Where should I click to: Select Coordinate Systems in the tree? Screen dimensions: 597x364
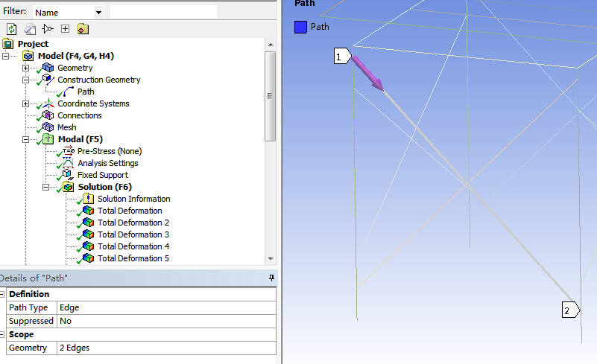[92, 103]
